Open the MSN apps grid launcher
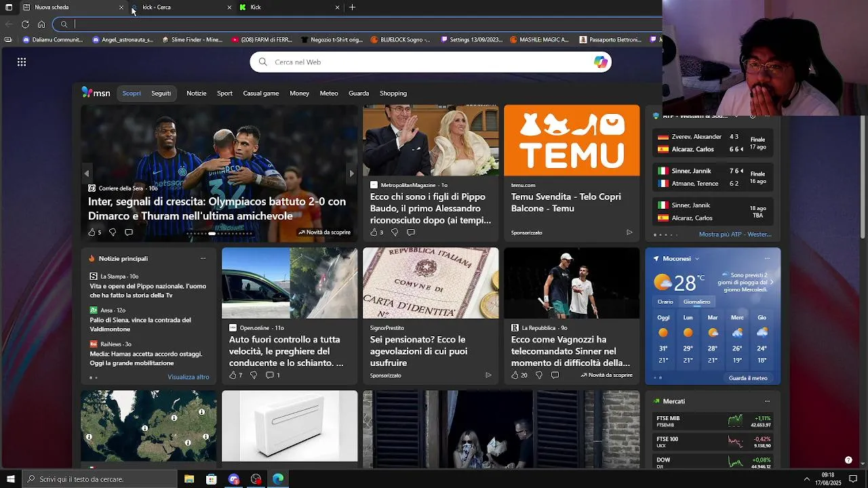Screen dimensions: 868x488 click(22, 62)
